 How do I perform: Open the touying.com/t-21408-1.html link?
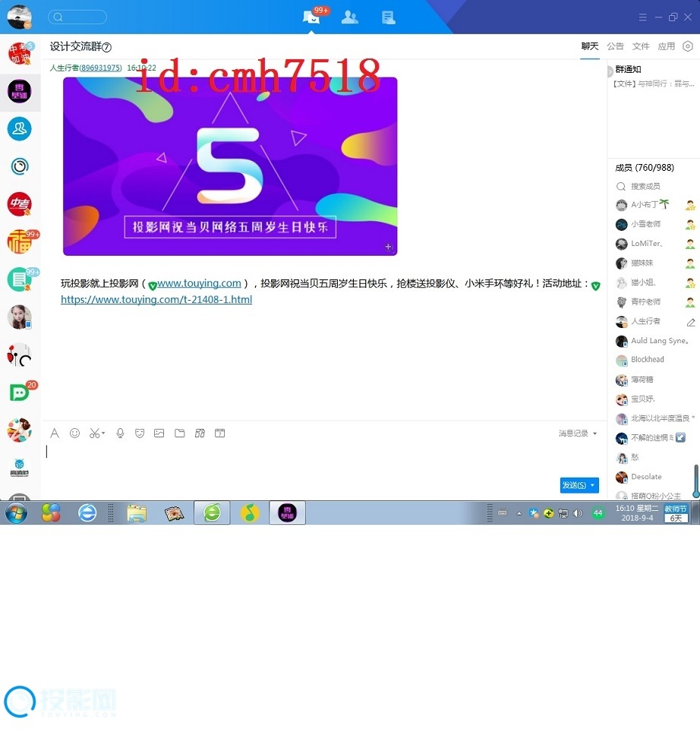click(x=156, y=299)
